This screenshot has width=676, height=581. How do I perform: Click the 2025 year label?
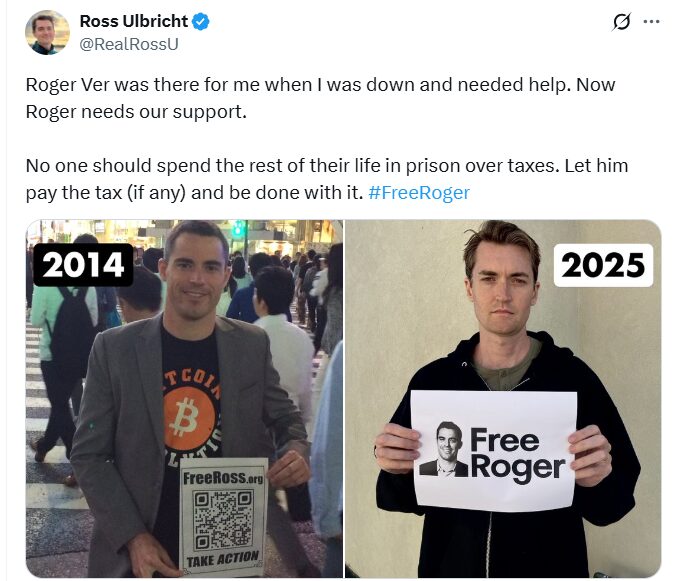602,265
